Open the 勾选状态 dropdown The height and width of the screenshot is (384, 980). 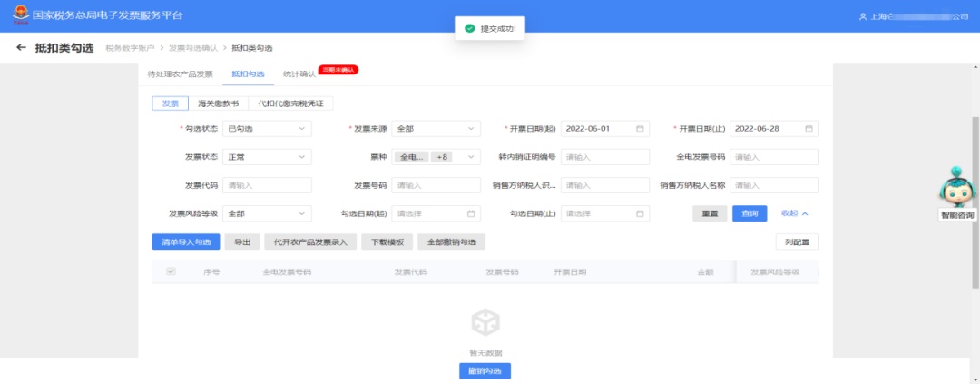(x=267, y=129)
